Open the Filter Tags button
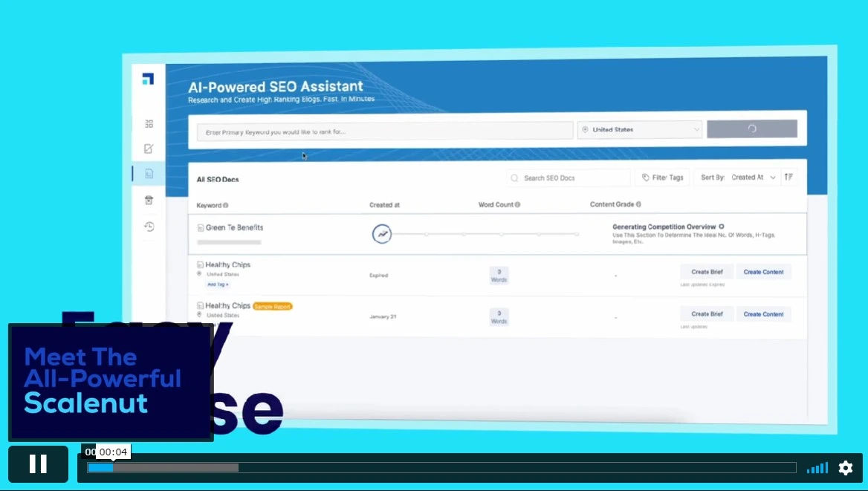This screenshot has width=868, height=491. pos(663,178)
